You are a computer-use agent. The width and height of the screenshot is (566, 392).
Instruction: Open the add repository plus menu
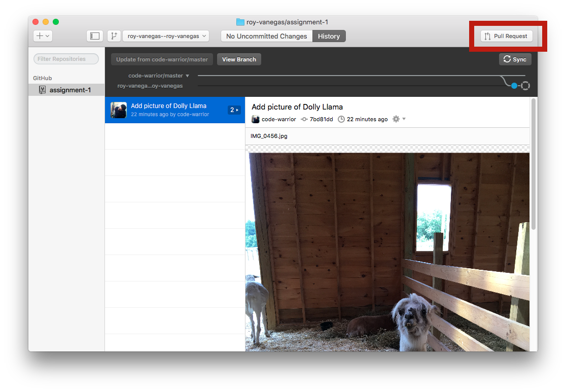(43, 36)
